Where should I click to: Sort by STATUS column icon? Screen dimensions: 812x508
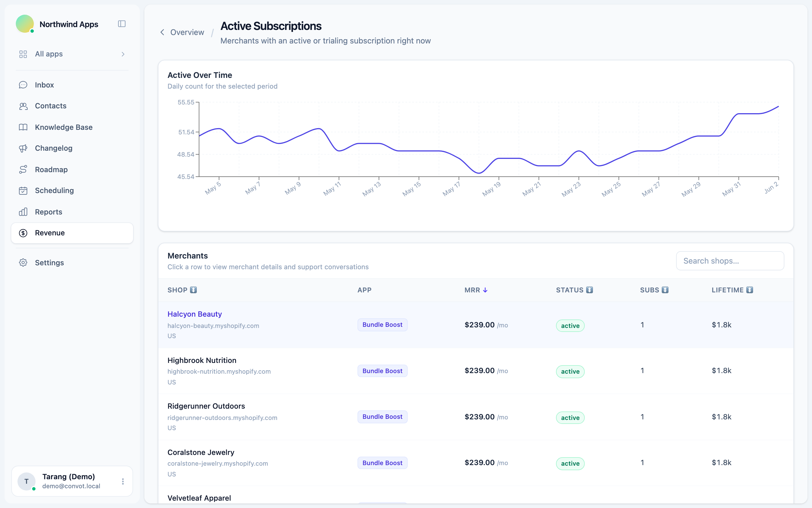coord(590,290)
